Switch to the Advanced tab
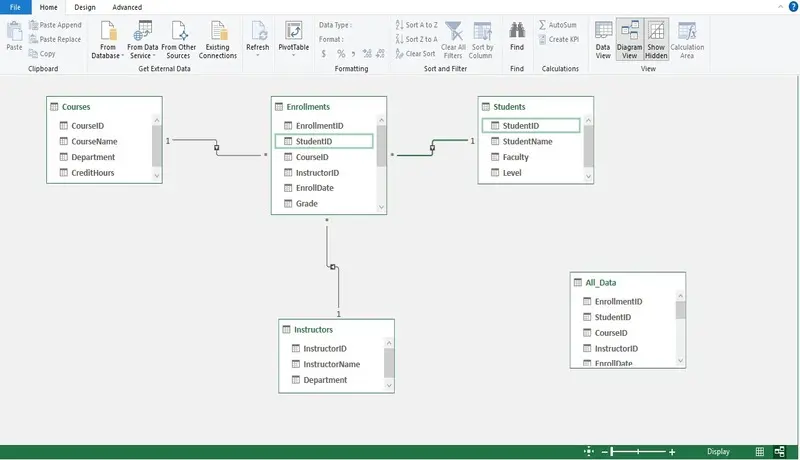 coord(127,7)
